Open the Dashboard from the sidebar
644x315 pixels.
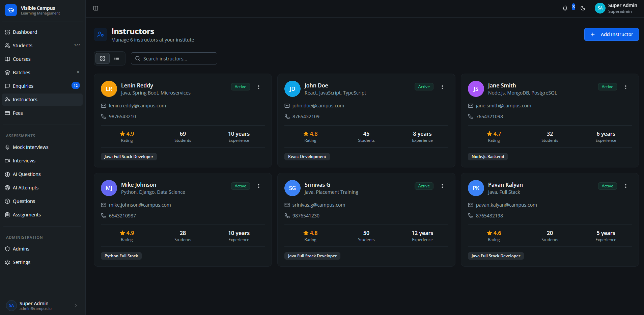click(x=25, y=32)
